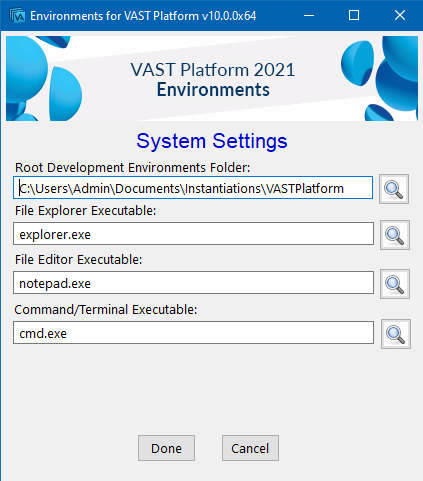Click into the cmd.exe text field
The width and height of the screenshot is (423, 481).
click(x=193, y=333)
